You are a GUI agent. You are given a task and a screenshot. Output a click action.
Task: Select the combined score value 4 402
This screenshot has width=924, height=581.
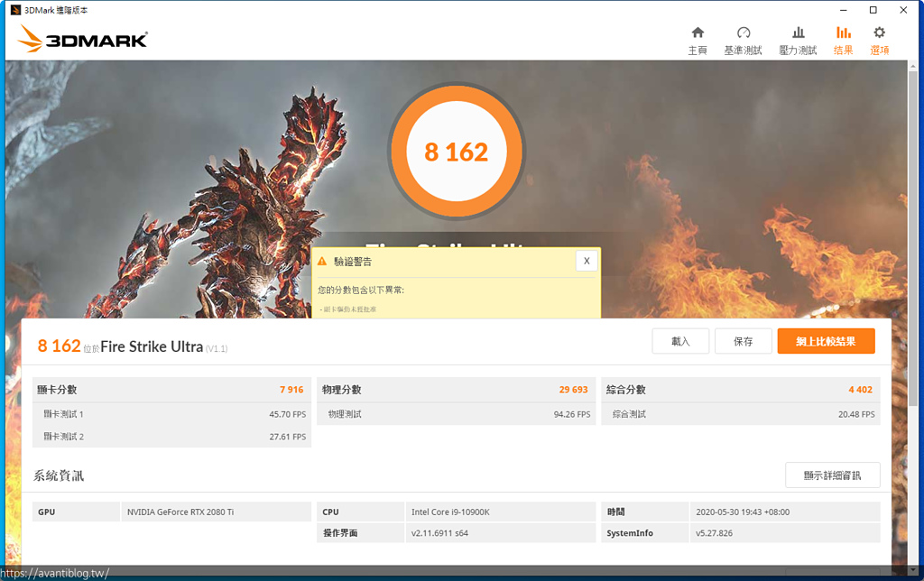pyautogui.click(x=860, y=390)
